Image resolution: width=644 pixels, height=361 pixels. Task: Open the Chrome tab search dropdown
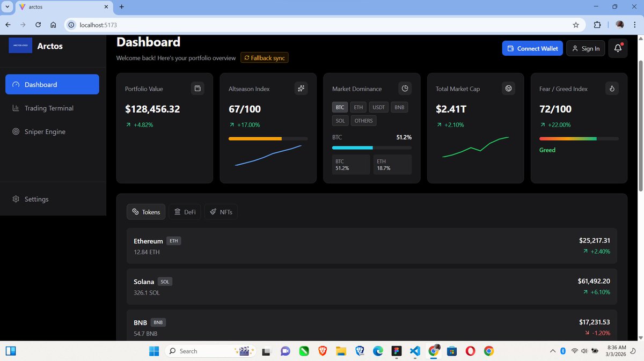click(x=8, y=7)
